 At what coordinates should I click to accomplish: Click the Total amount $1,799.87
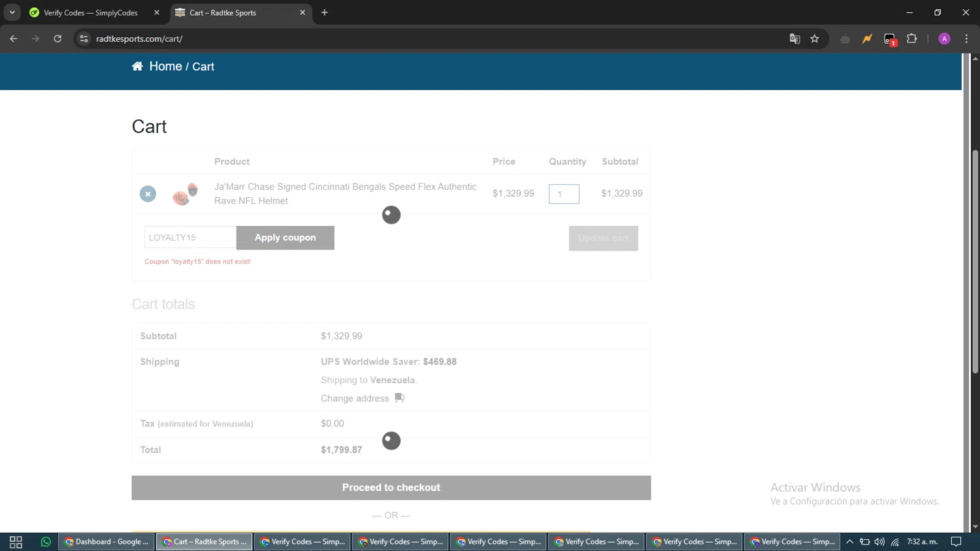341,450
